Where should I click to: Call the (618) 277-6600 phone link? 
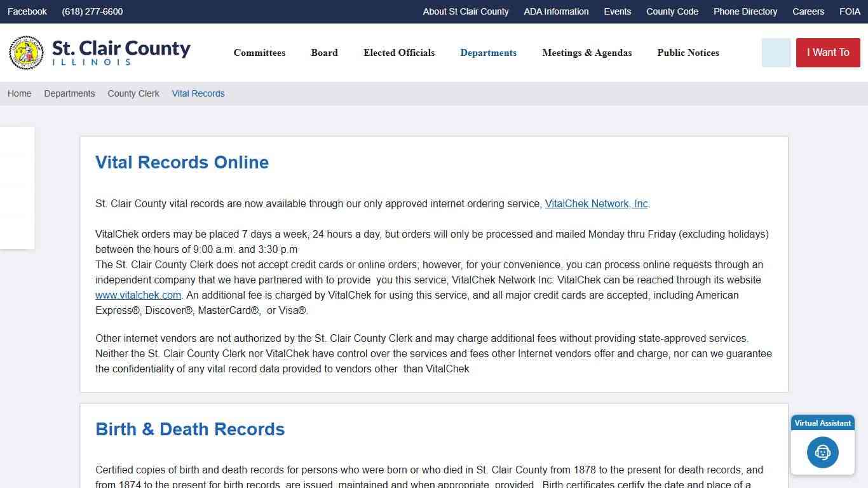tap(92, 11)
